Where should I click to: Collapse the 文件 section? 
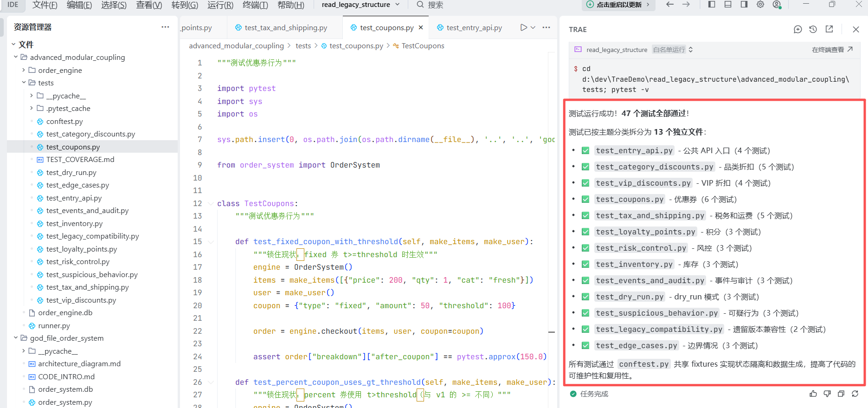pyautogui.click(x=13, y=45)
